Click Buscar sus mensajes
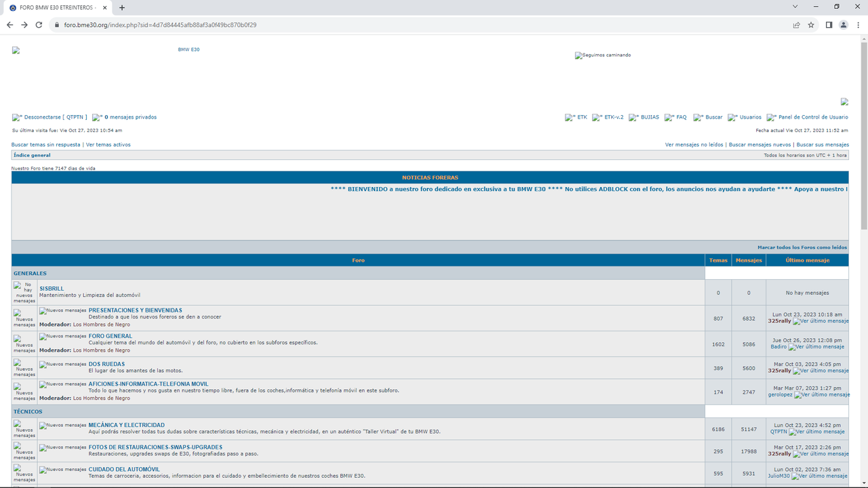Image resolution: width=868 pixels, height=488 pixels. click(x=823, y=145)
